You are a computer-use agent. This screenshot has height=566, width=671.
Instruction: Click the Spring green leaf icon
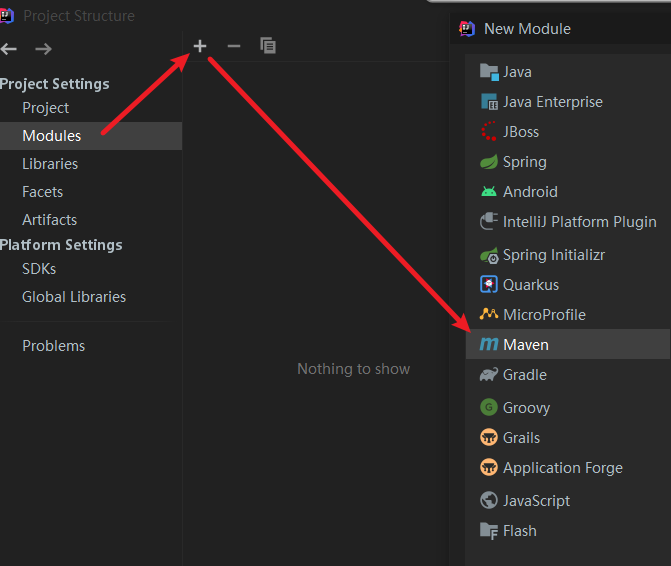click(x=489, y=162)
